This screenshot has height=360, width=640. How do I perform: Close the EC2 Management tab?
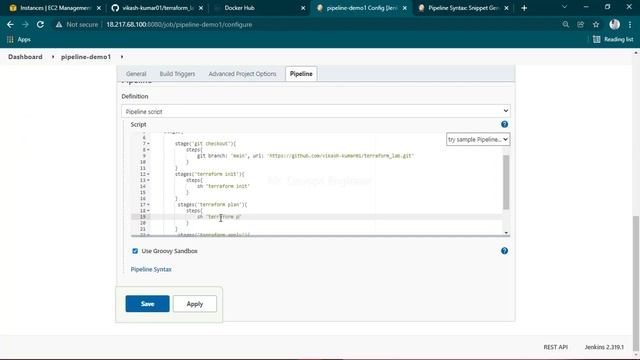(x=99, y=8)
